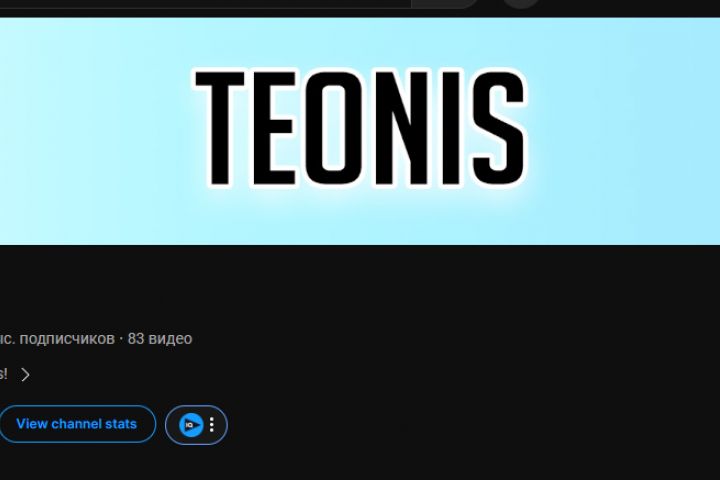The height and width of the screenshot is (480, 720).
Task: Open the three-dot menu beside vidIQ logo
Action: (x=212, y=425)
